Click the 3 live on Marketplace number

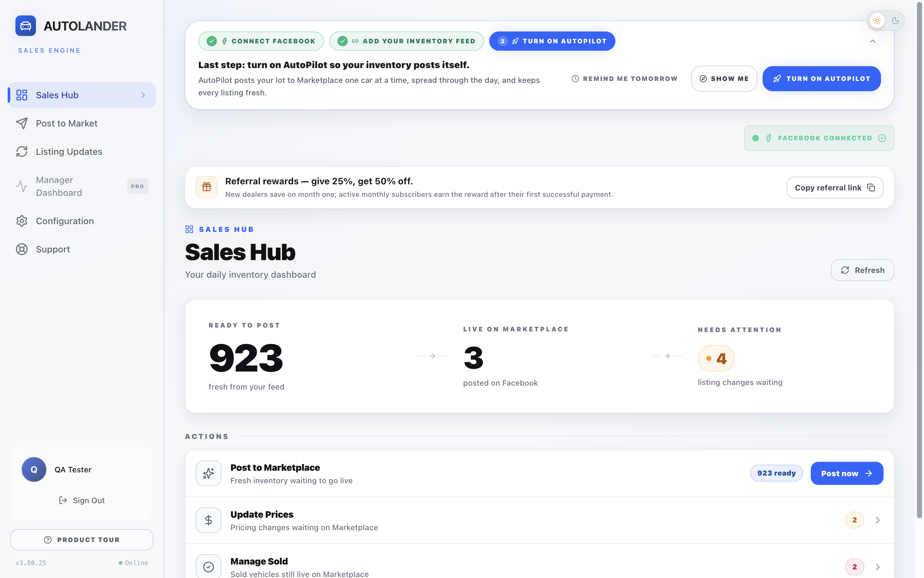[x=474, y=358]
